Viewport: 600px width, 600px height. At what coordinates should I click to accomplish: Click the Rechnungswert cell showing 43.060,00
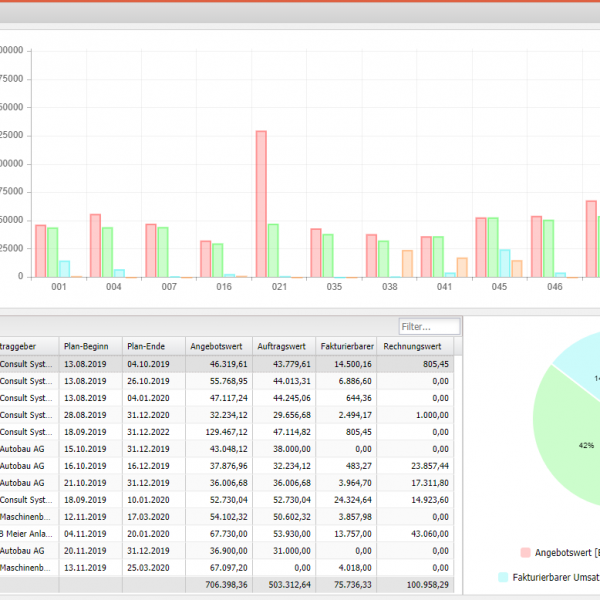pos(415,533)
